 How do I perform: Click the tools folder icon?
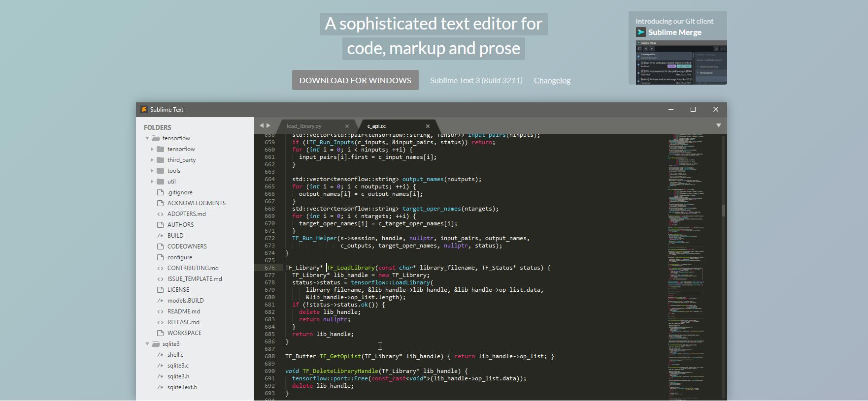160,171
